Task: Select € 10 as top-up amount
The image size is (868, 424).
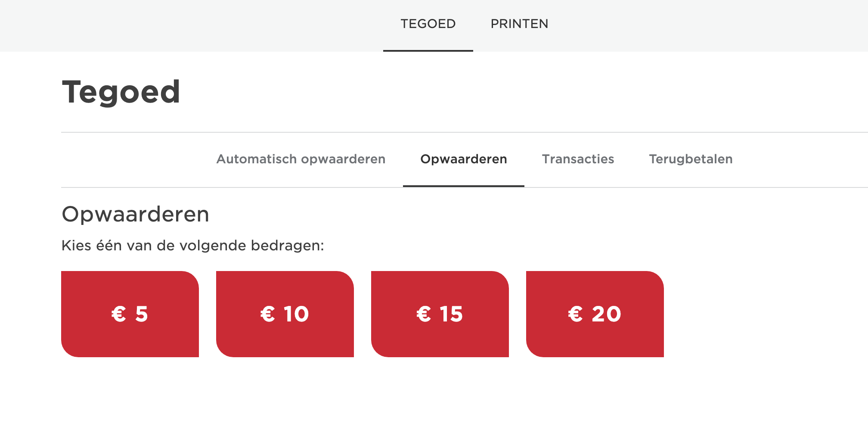Action: tap(285, 314)
